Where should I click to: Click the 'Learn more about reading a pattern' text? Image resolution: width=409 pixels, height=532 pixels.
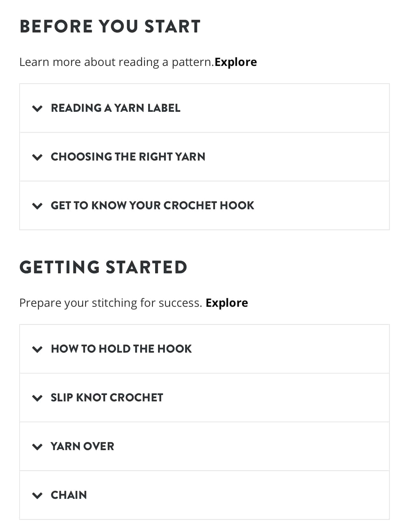[x=117, y=62]
